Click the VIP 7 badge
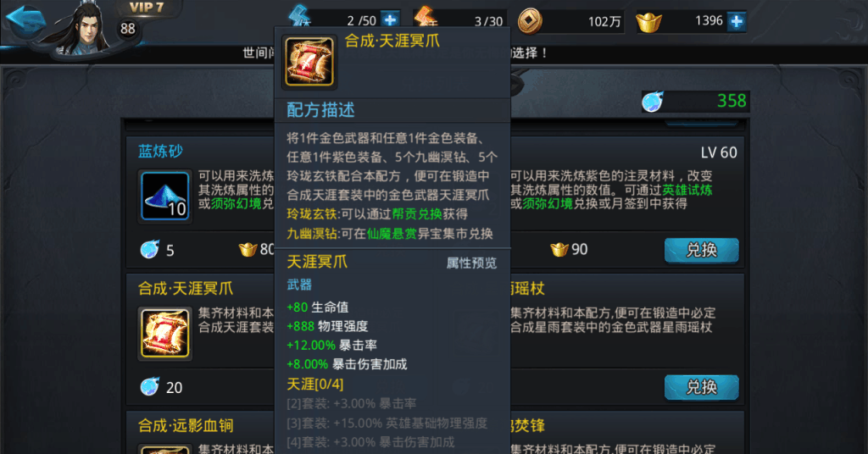868x454 pixels. point(146,8)
